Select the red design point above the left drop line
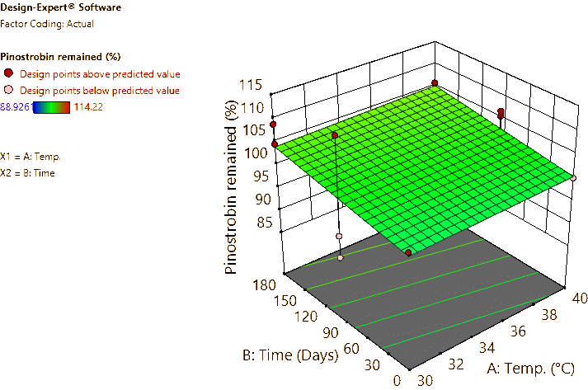The image size is (588, 390). pyautogui.click(x=334, y=135)
